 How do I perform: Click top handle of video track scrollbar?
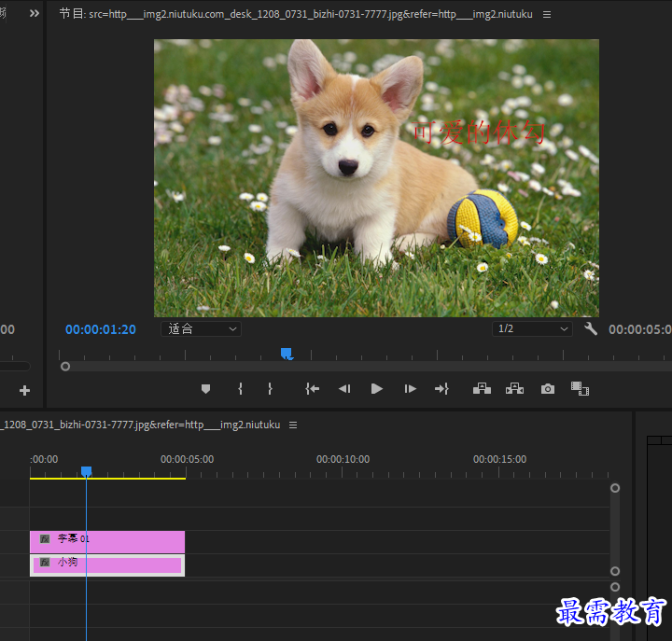[x=614, y=488]
